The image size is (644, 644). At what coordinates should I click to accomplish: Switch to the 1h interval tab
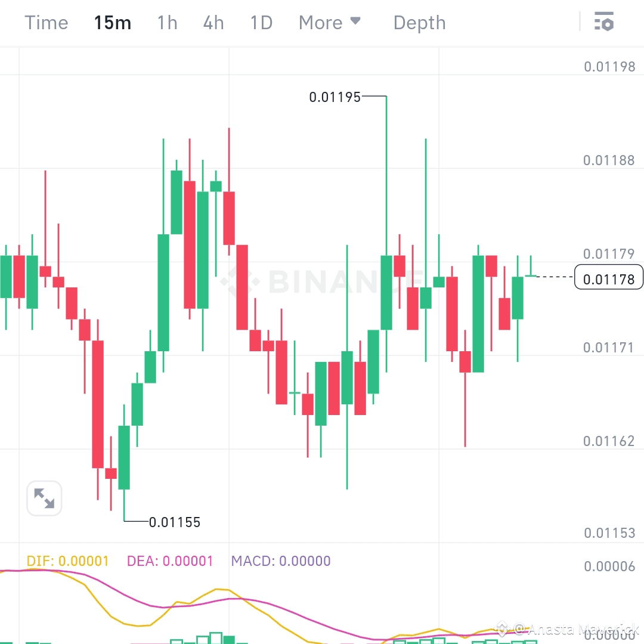167,22
